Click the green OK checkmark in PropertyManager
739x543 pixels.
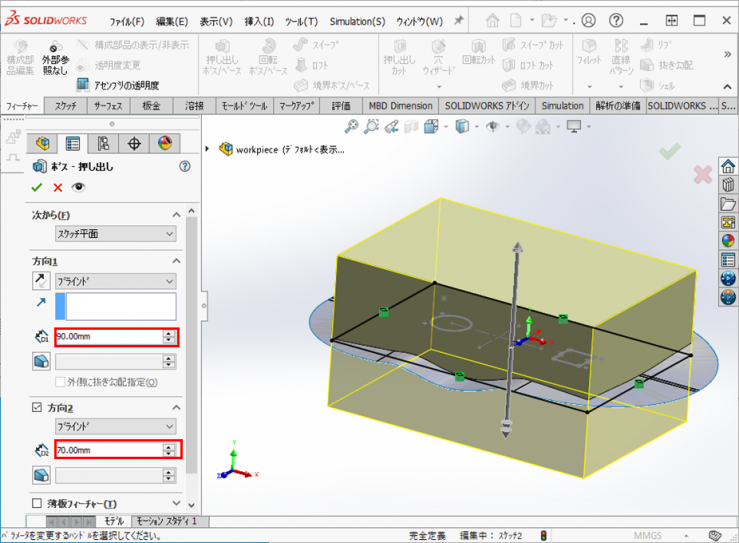[37, 187]
